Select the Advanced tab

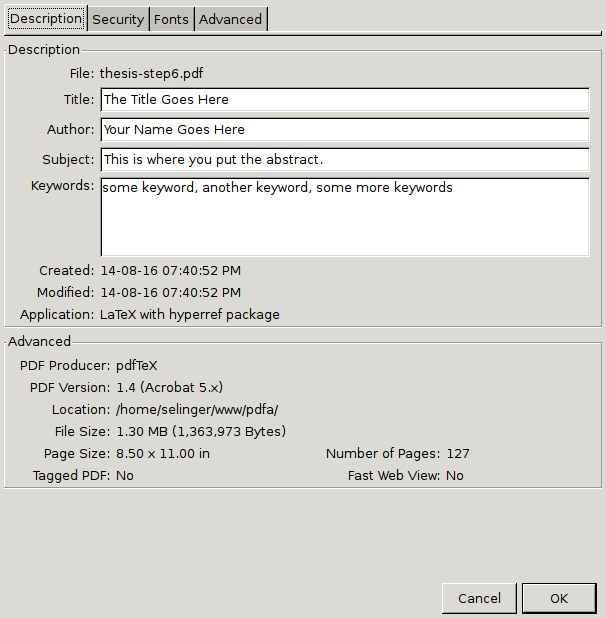click(230, 19)
